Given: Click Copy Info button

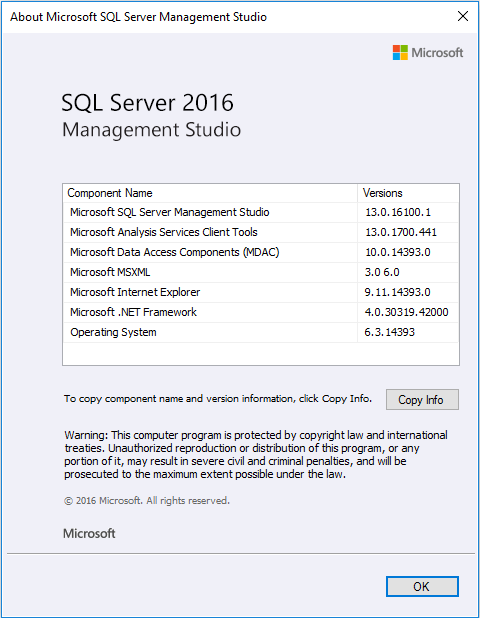Looking at the screenshot, I should pos(422,400).
